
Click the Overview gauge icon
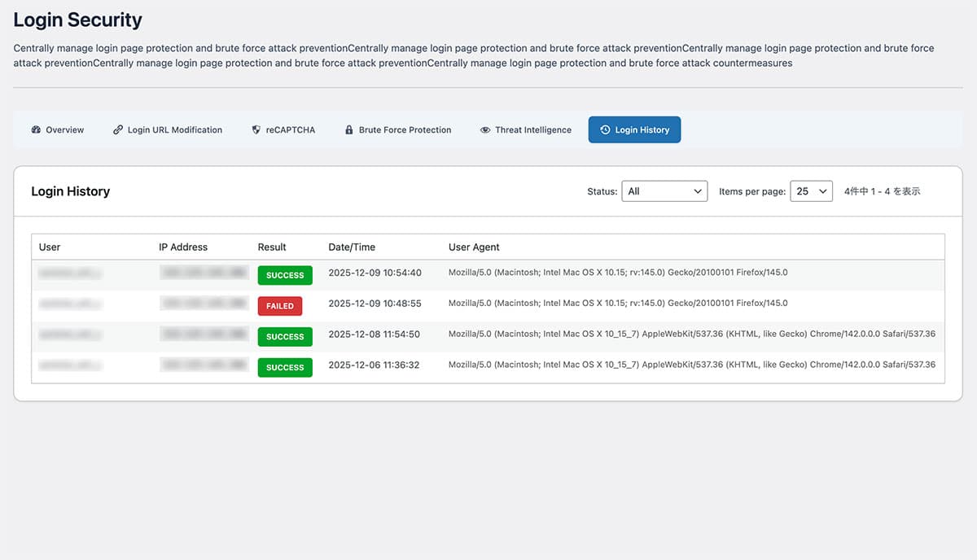(x=36, y=130)
